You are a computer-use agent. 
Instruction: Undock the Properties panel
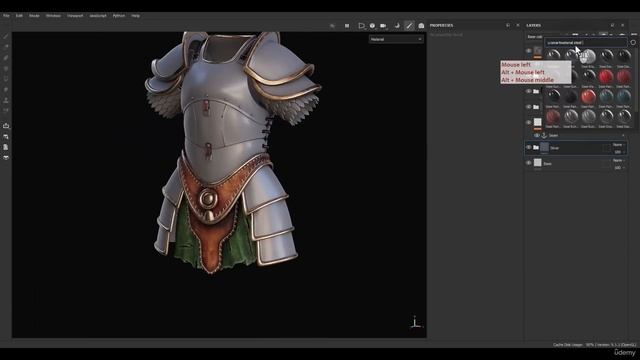(x=508, y=25)
